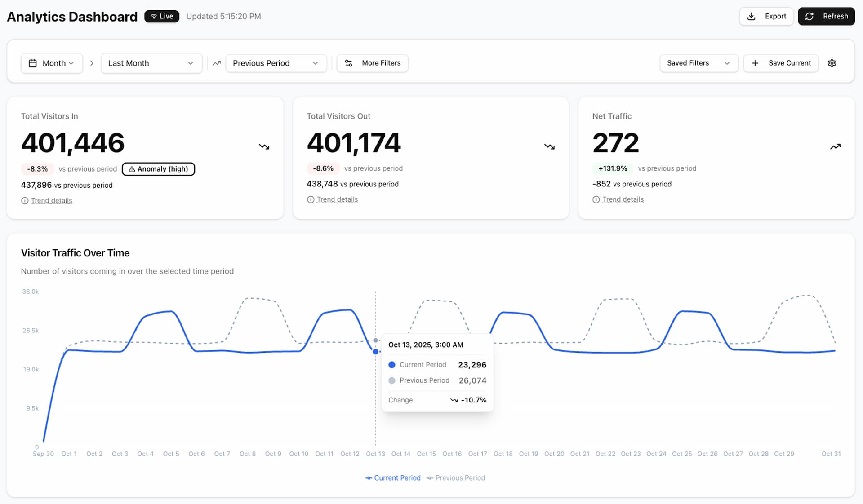
Task: Click the 26,074 Previous Period tooltip value
Action: coord(472,380)
